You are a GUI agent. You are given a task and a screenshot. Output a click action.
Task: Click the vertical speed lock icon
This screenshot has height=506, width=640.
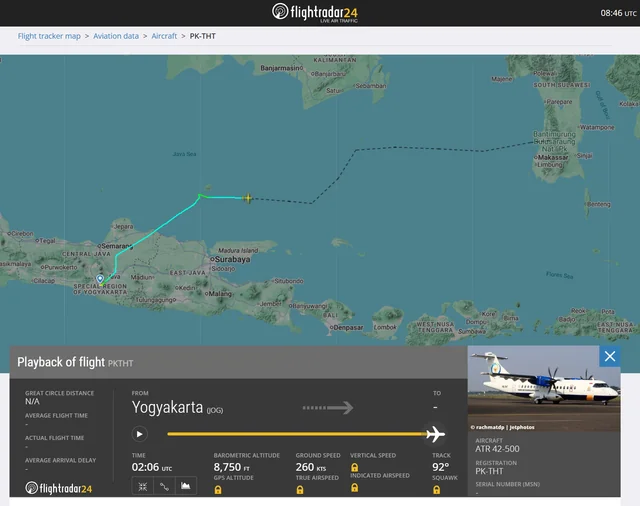coord(355,467)
